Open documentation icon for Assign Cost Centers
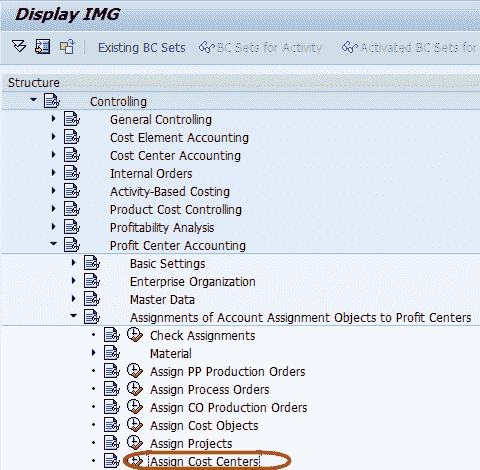Screen dimensions: 480x470 112,461
